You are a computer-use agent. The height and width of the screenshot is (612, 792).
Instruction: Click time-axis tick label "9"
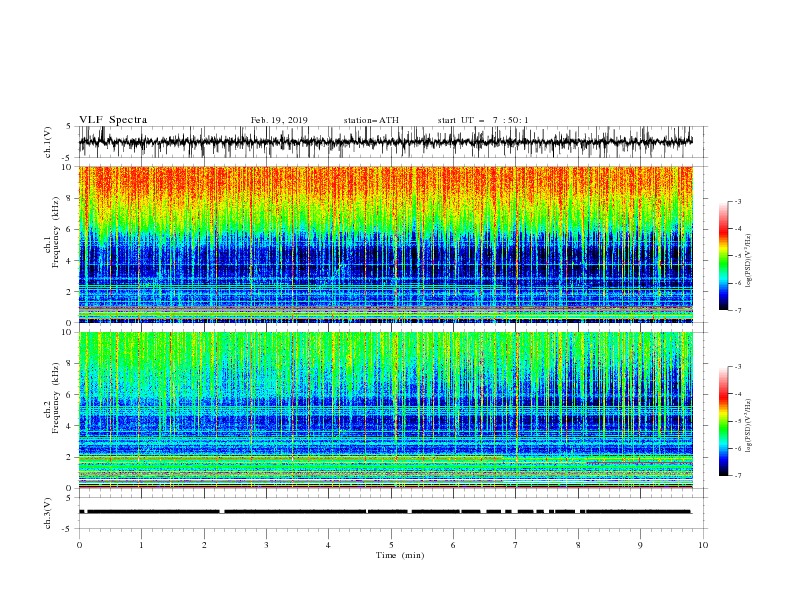click(x=640, y=545)
